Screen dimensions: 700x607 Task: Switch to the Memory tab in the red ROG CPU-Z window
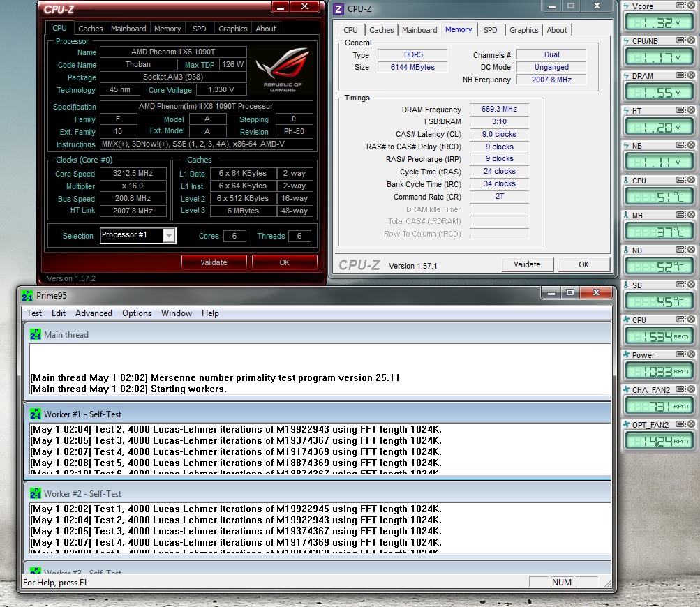click(167, 29)
